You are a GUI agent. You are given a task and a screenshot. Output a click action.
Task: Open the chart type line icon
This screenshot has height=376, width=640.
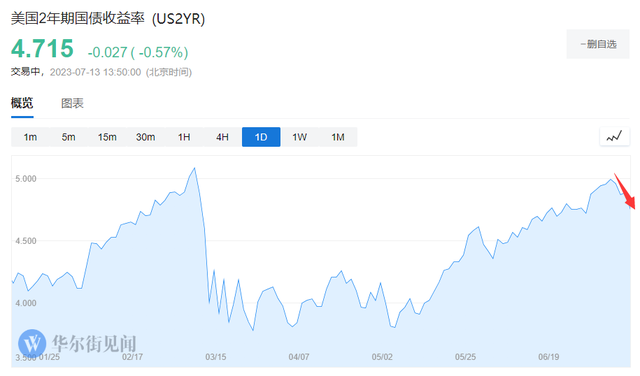click(x=614, y=136)
